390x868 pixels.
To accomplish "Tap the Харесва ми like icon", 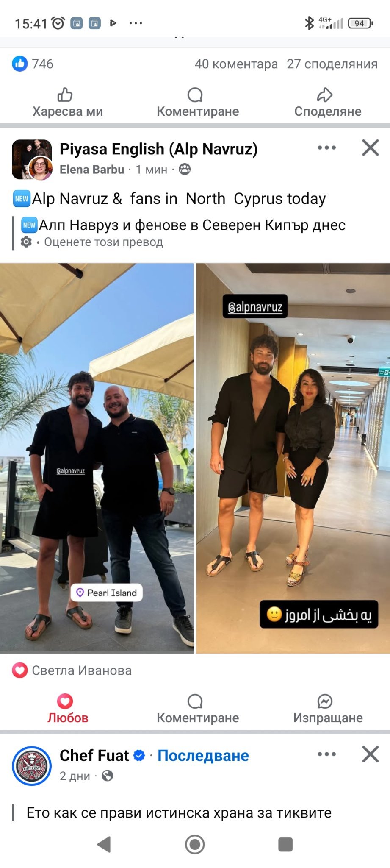I will coord(65,95).
